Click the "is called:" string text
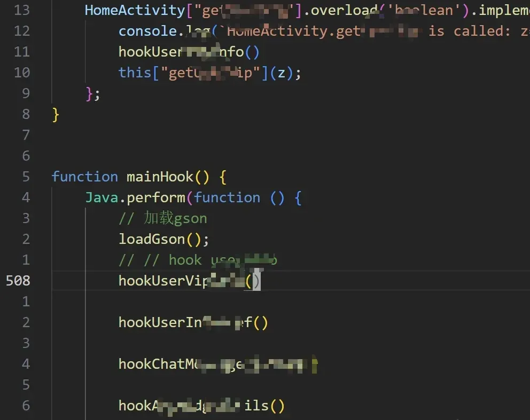 (x=470, y=31)
